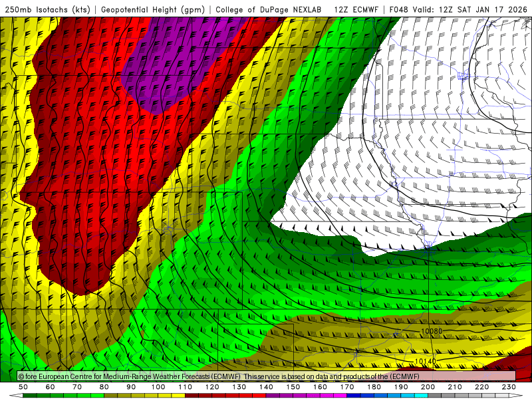Click the 210 kts color bar label

(455, 387)
